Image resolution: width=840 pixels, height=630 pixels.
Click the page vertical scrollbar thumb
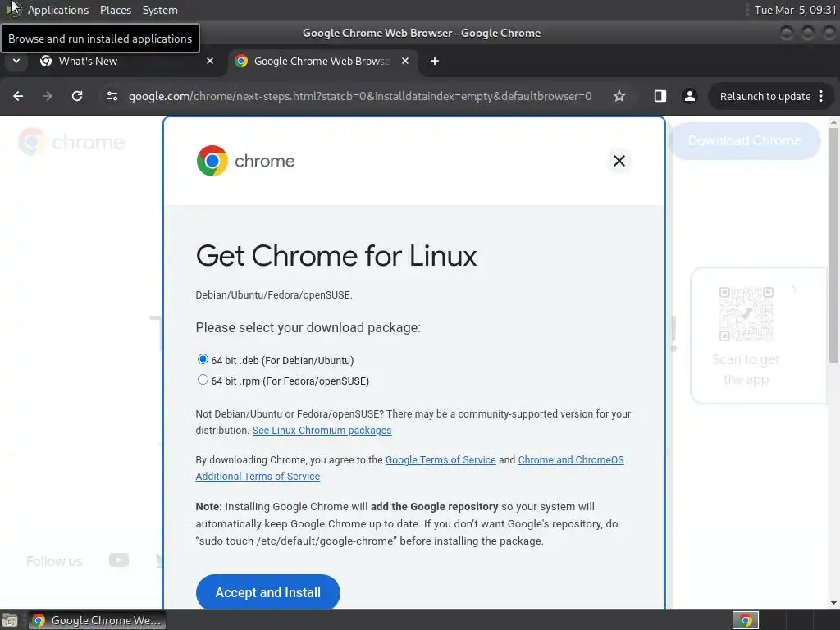833,245
